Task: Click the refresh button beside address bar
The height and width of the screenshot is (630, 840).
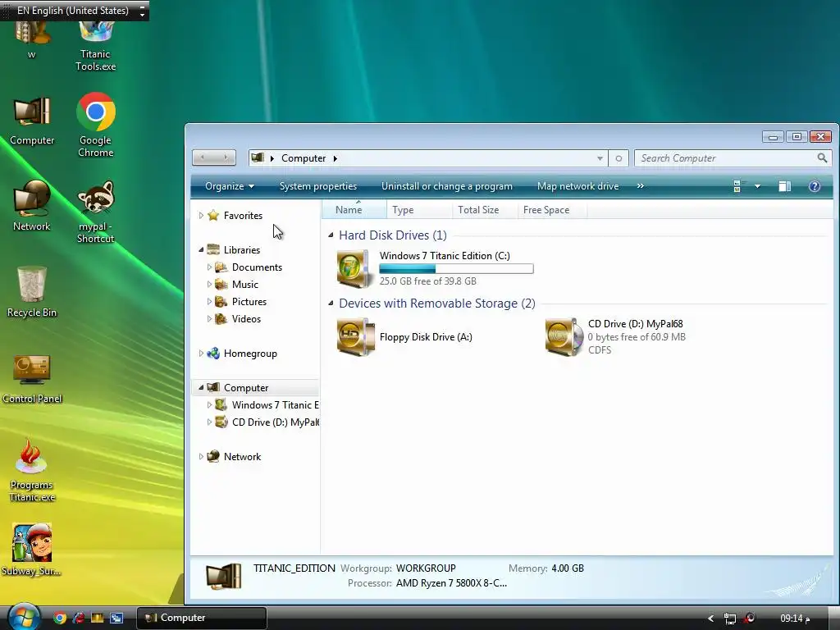Action: coord(619,158)
